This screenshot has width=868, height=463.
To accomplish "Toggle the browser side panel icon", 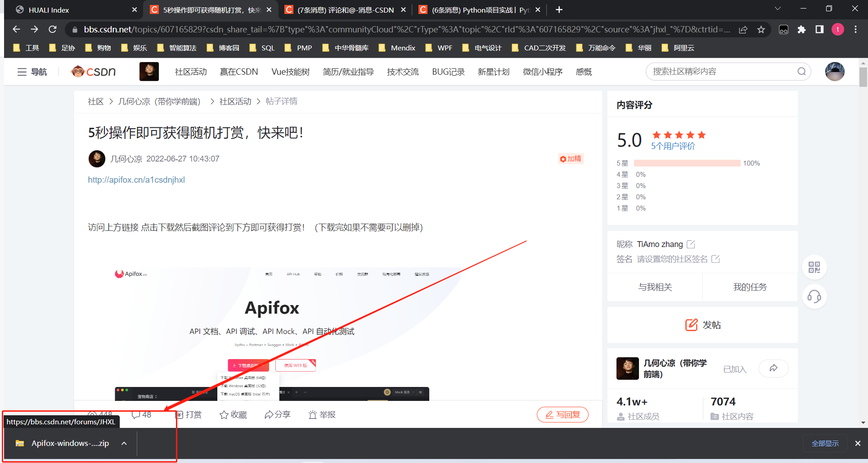I will point(819,29).
